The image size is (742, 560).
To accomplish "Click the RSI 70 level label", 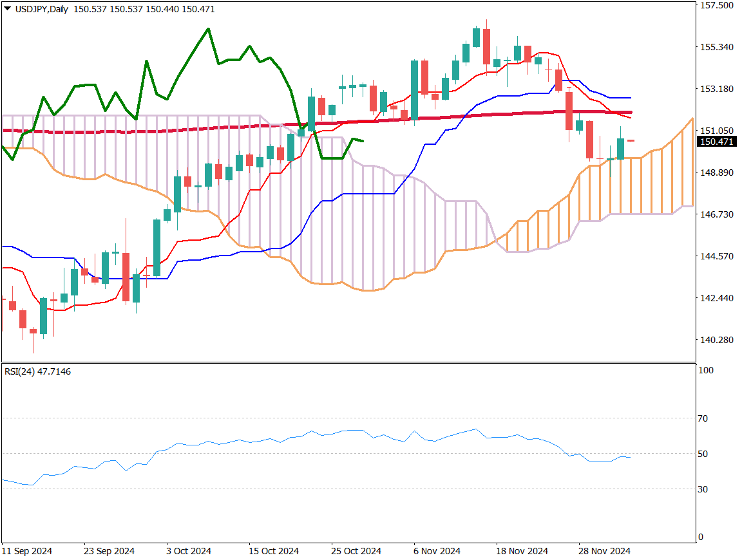I will [x=703, y=418].
